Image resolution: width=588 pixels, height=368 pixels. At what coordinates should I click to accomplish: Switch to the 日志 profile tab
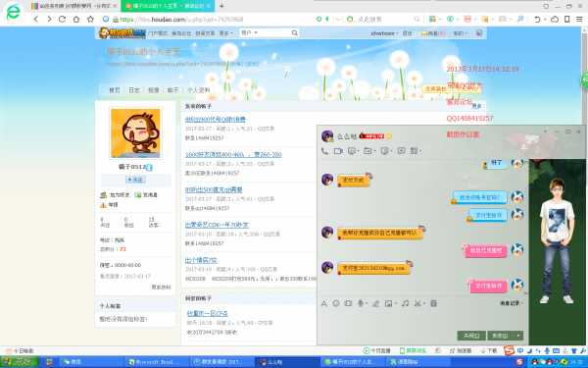pos(134,90)
